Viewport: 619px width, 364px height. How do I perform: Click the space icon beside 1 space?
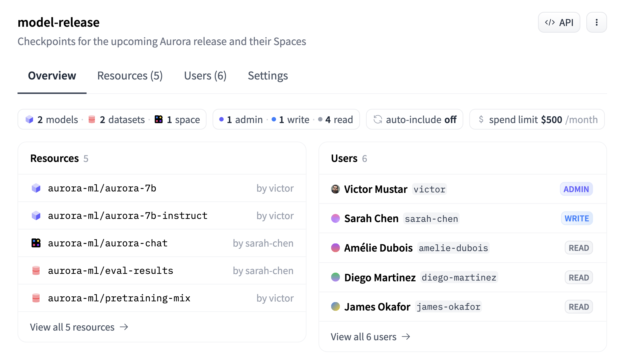point(159,119)
